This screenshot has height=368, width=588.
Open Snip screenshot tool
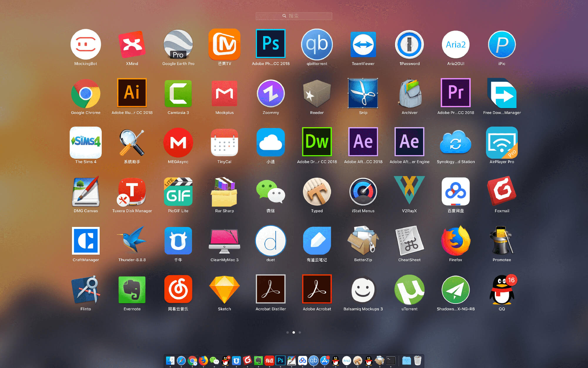point(363,94)
